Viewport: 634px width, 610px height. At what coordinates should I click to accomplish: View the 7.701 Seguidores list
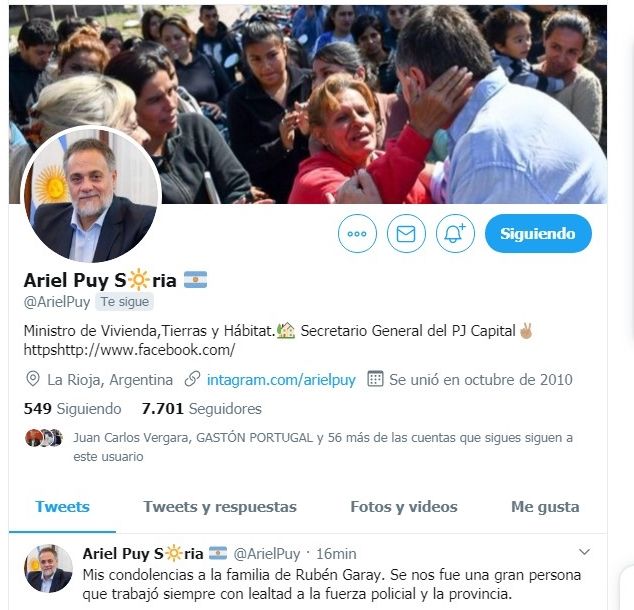click(x=201, y=409)
